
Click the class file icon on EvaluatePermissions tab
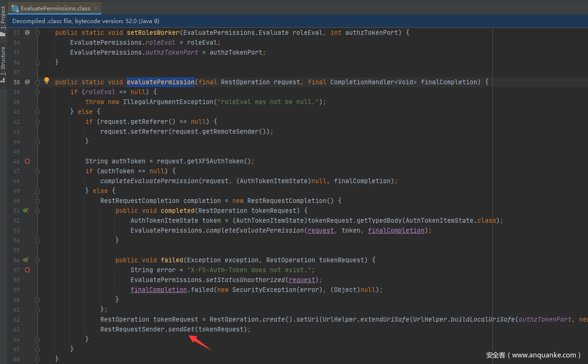coord(15,8)
